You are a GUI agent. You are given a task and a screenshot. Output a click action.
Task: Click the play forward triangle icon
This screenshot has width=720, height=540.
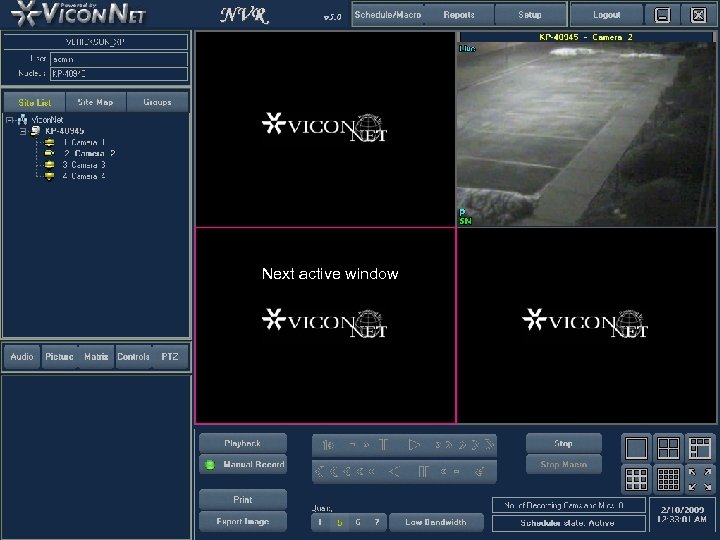click(414, 444)
